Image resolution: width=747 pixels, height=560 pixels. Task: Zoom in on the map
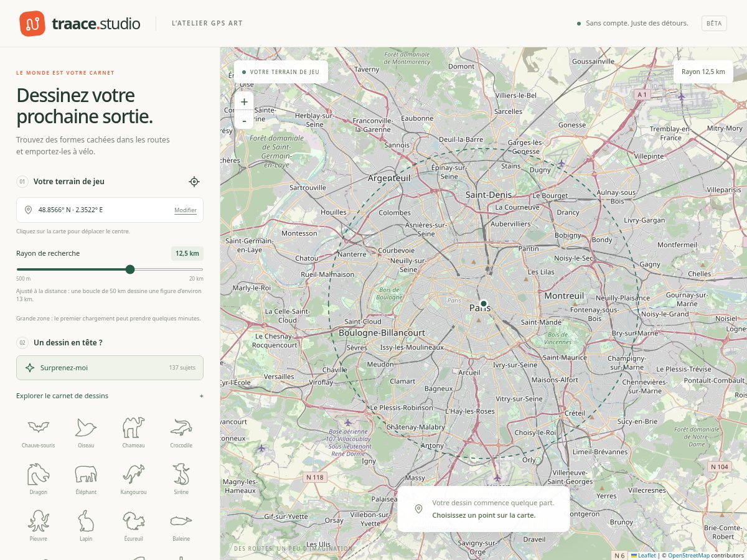pos(244,102)
